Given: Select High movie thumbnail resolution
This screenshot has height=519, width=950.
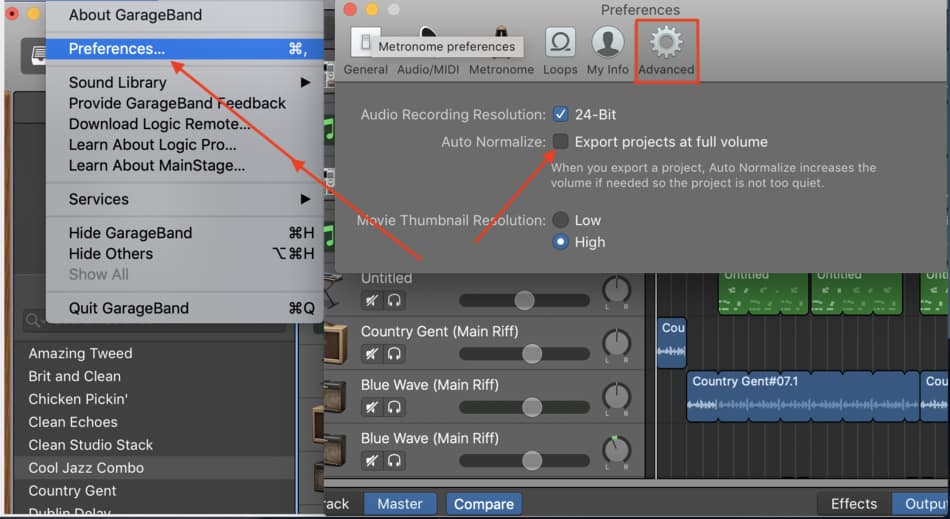Looking at the screenshot, I should (x=560, y=242).
